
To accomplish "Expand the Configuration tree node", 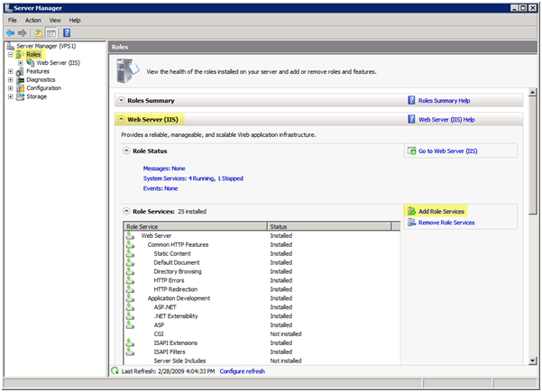I will pos(10,88).
